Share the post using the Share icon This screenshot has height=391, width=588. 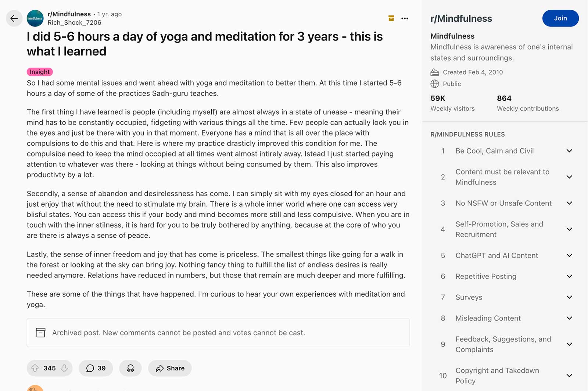(169, 368)
